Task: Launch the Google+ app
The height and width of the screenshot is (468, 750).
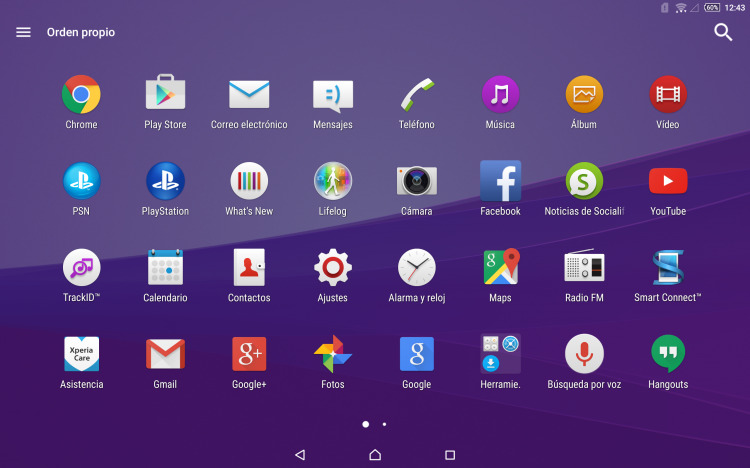Action: point(249,354)
